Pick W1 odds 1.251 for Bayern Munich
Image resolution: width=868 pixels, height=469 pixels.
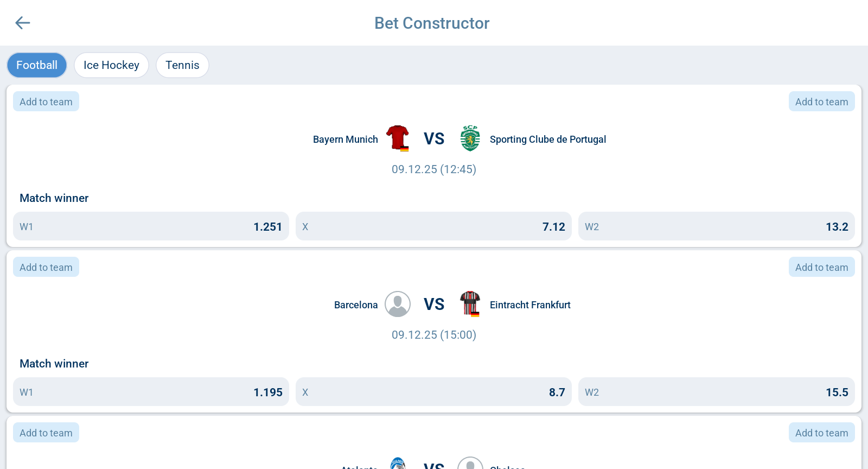pos(151,226)
